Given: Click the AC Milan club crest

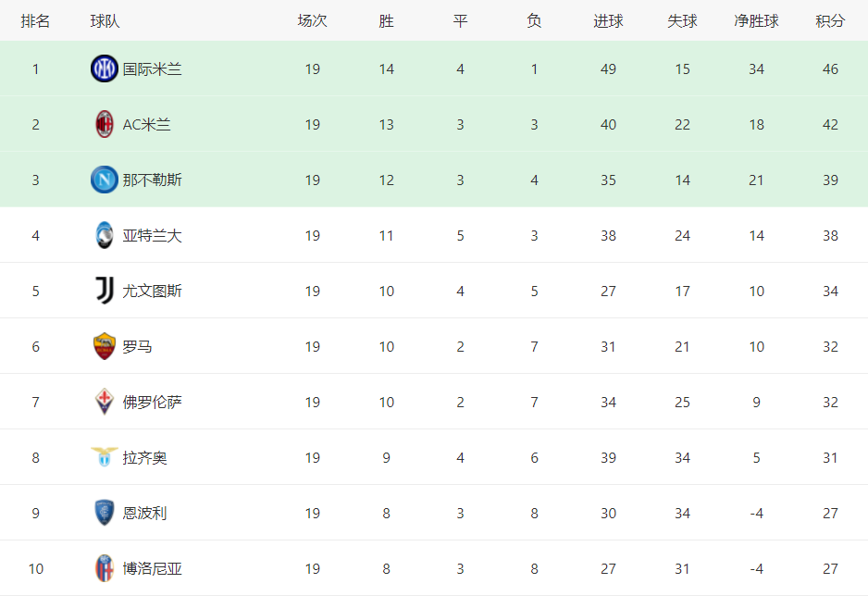Looking at the screenshot, I should click(x=104, y=124).
